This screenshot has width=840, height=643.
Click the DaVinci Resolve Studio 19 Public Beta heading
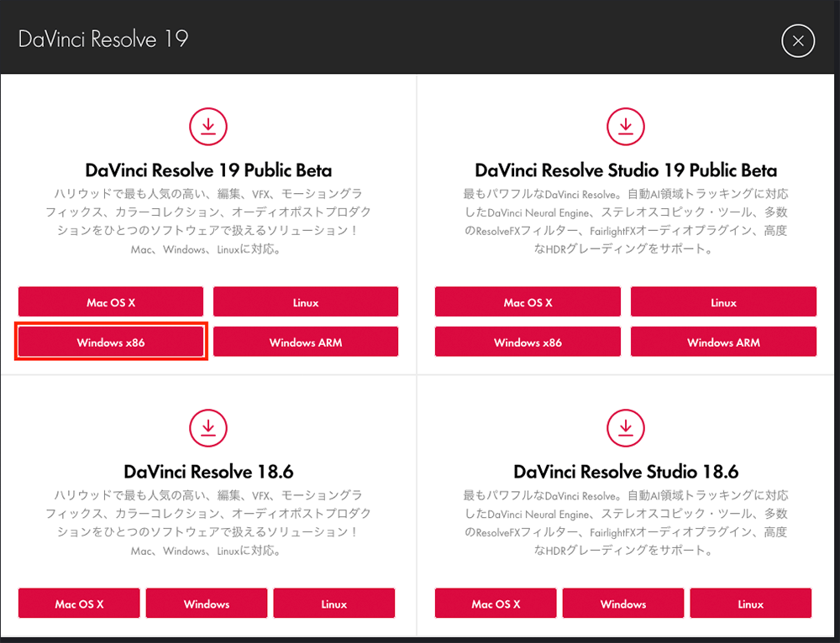point(626,170)
